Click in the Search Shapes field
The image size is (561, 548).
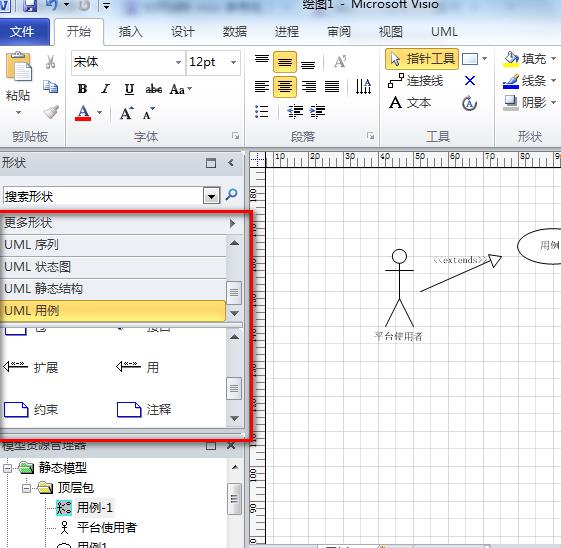tap(103, 196)
